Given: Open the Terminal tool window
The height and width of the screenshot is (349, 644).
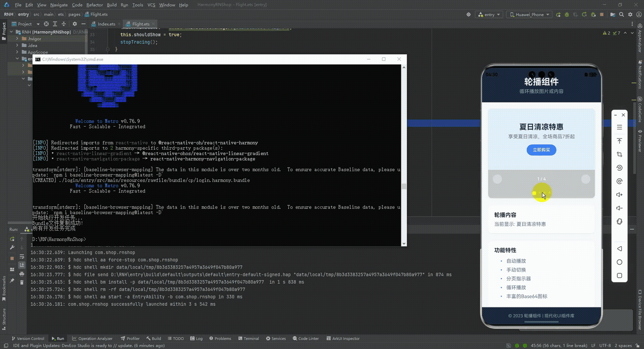Looking at the screenshot, I should pyautogui.click(x=248, y=338).
